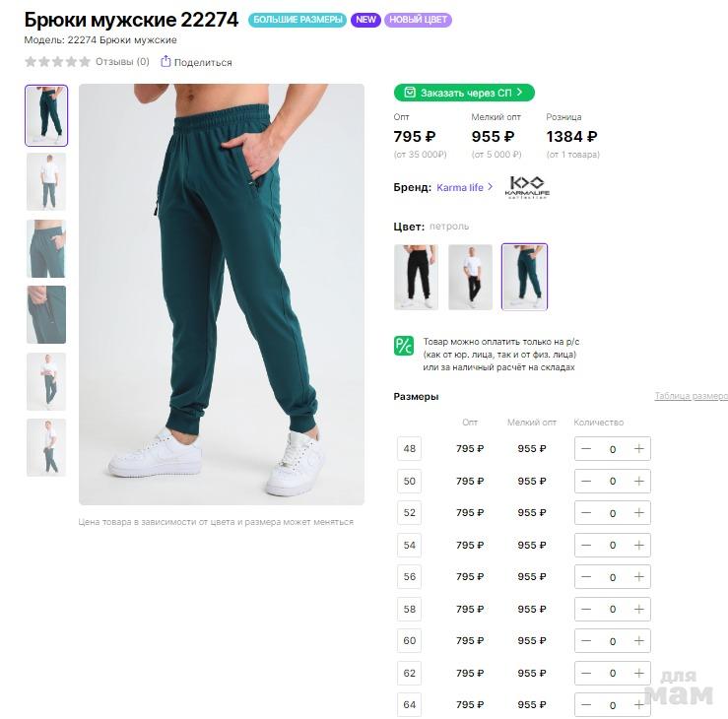Show second thumbnail with white t-shirt
728x719 pixels.
click(46, 182)
